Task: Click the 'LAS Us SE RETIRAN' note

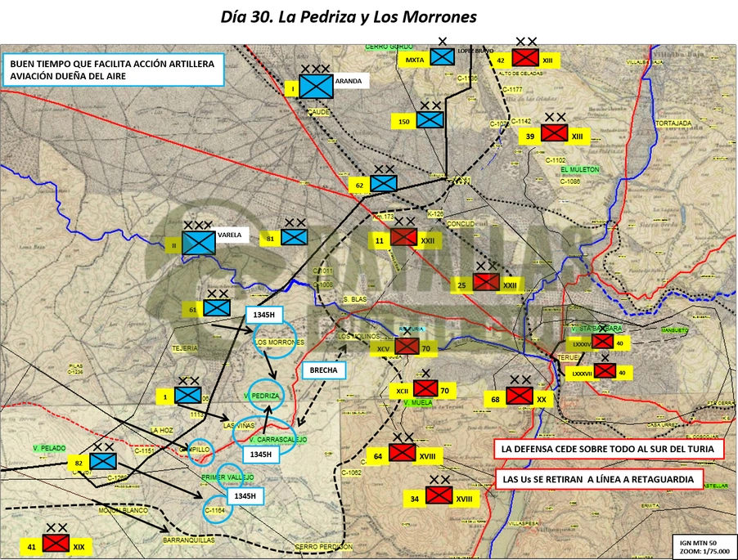Action: click(x=599, y=479)
